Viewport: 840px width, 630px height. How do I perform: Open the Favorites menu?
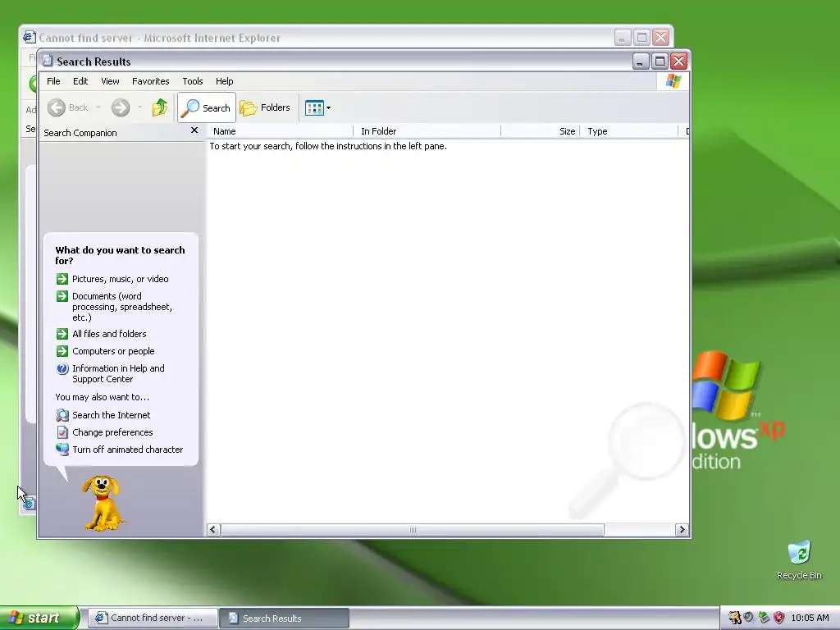(151, 81)
